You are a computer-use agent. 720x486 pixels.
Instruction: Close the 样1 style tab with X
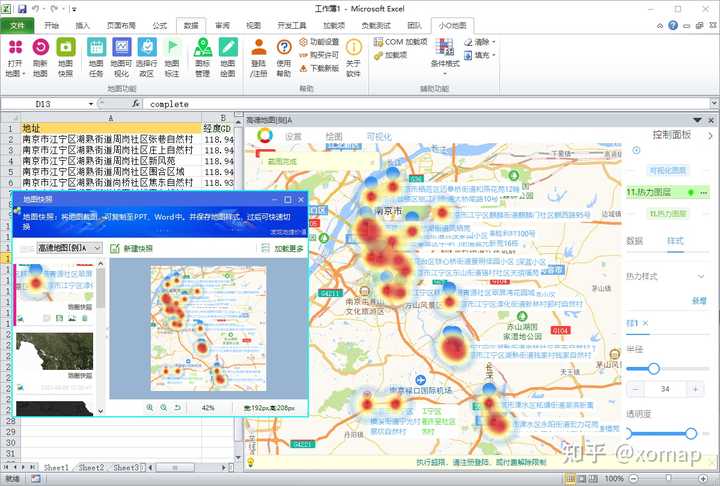[645, 323]
